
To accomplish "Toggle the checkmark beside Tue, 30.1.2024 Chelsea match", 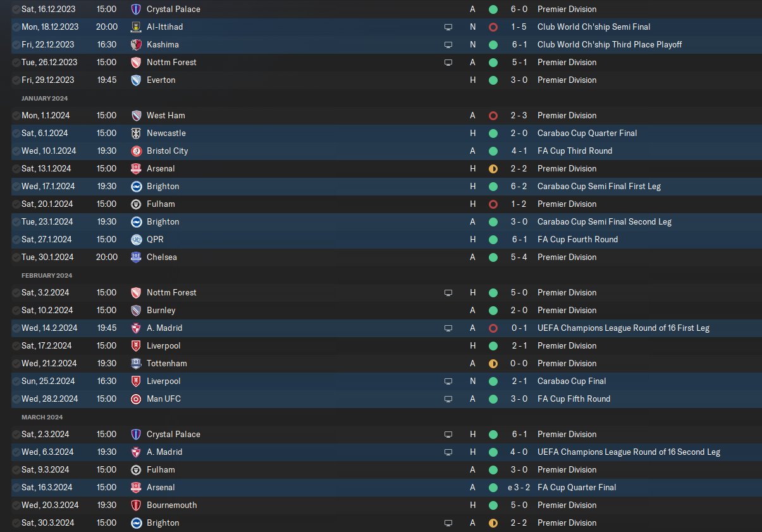I will tap(16, 257).
